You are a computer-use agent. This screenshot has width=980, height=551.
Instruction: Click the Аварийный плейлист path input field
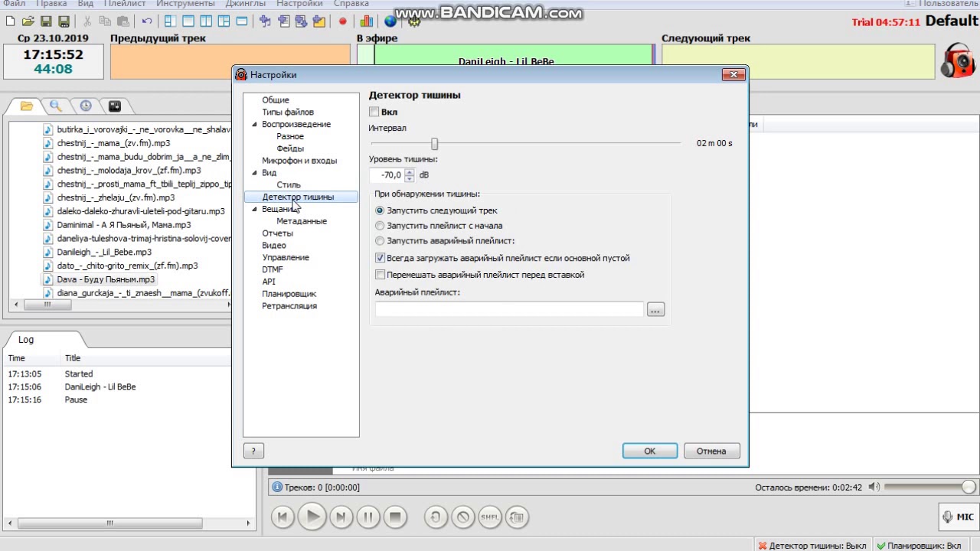click(x=509, y=309)
